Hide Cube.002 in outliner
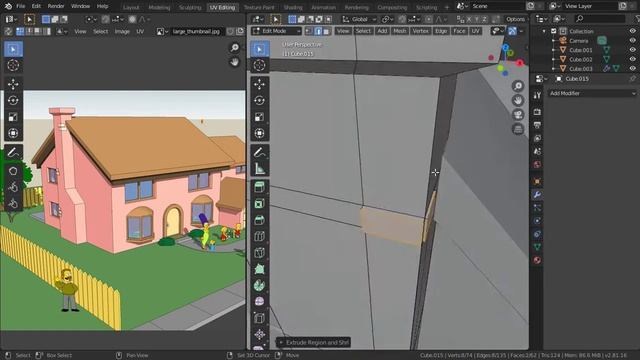 [632, 59]
